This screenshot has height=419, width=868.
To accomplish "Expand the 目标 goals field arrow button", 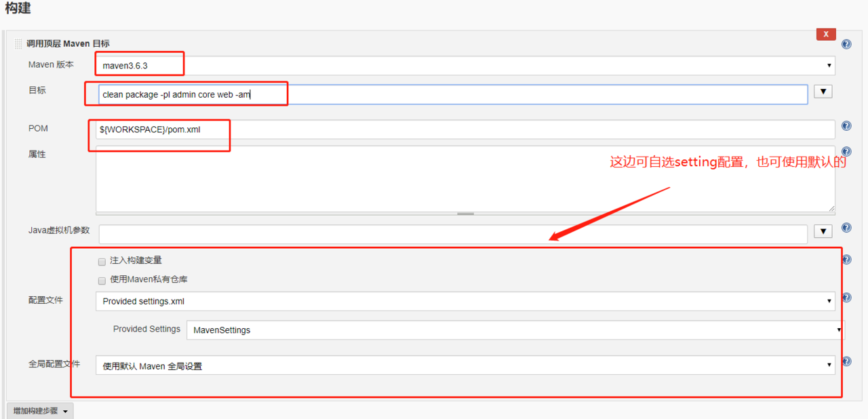I will tap(823, 92).
